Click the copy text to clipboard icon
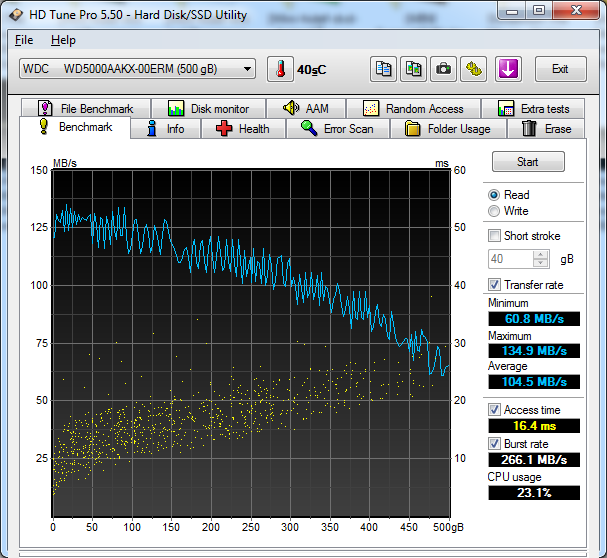Image resolution: width=607 pixels, height=558 pixels. click(x=383, y=69)
